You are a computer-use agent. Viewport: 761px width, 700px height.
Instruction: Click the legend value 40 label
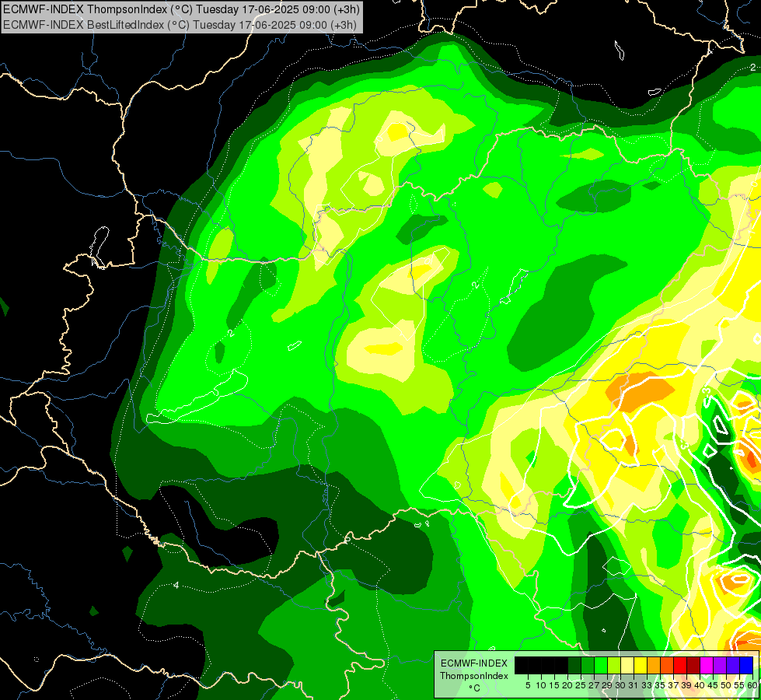(700, 685)
